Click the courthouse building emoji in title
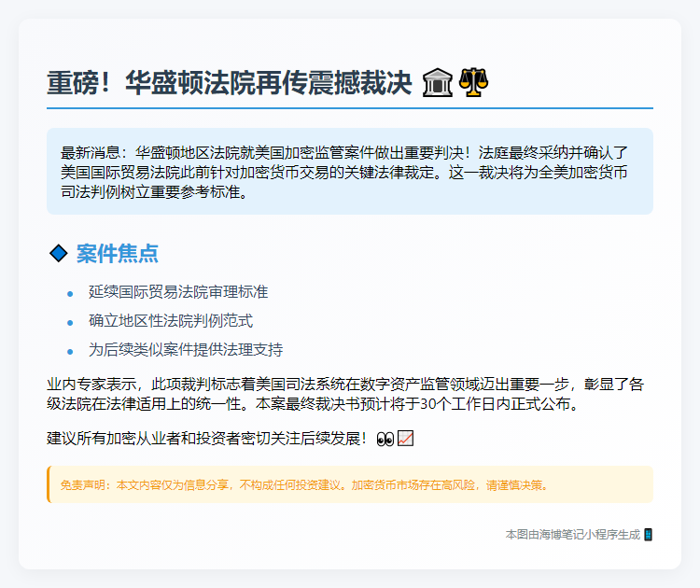The width and height of the screenshot is (700, 588). point(438,82)
